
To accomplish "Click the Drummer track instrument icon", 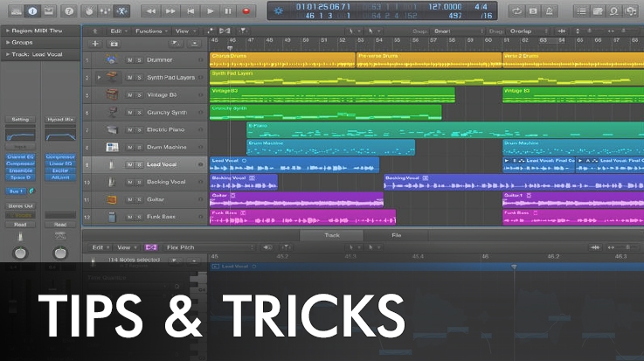I will pyautogui.click(x=112, y=59).
